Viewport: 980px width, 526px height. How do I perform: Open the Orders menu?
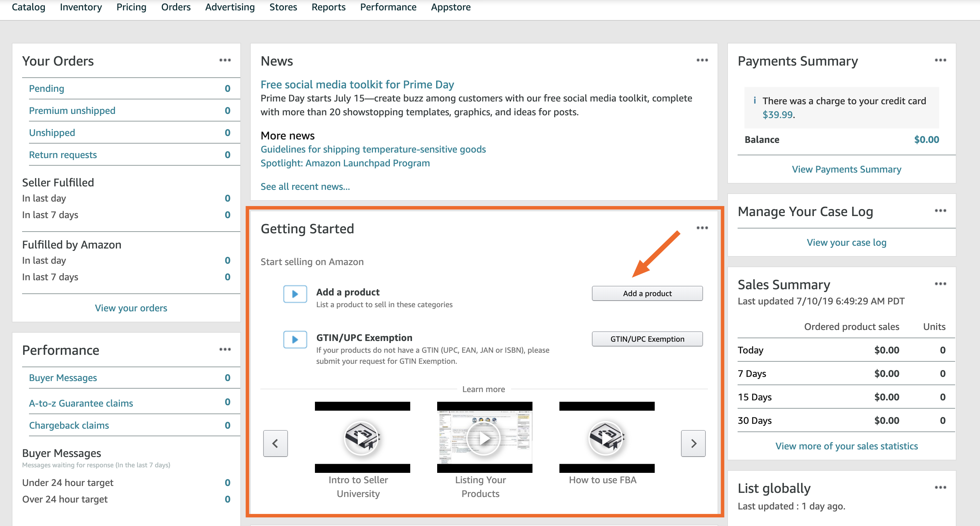(x=176, y=7)
